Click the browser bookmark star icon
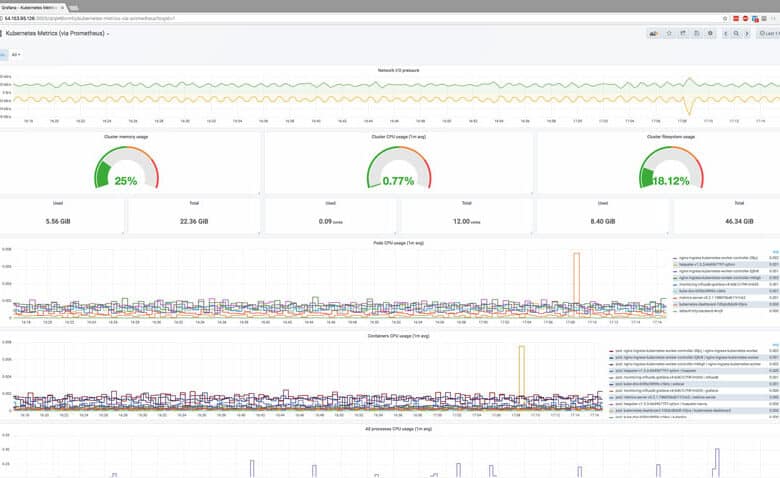 [725, 18]
